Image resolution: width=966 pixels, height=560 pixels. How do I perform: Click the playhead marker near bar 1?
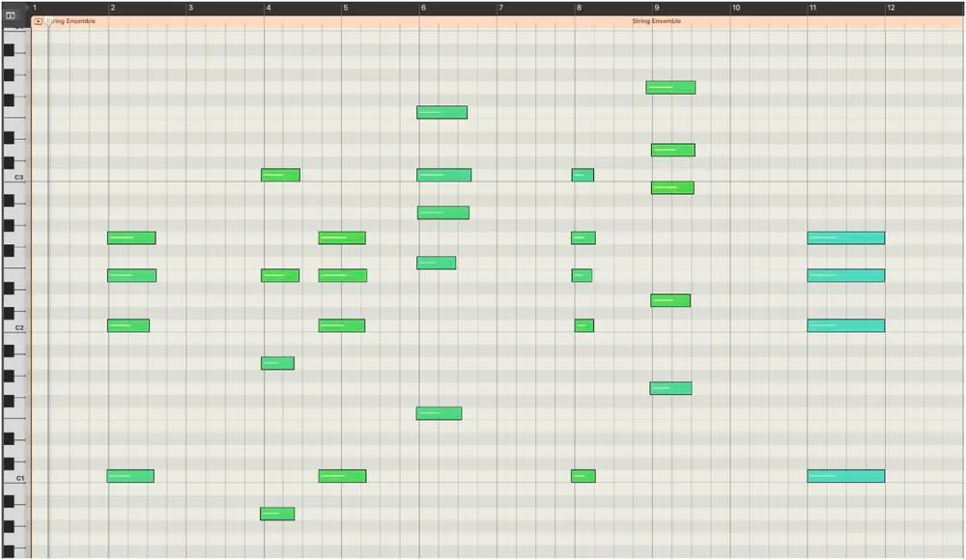point(48,21)
